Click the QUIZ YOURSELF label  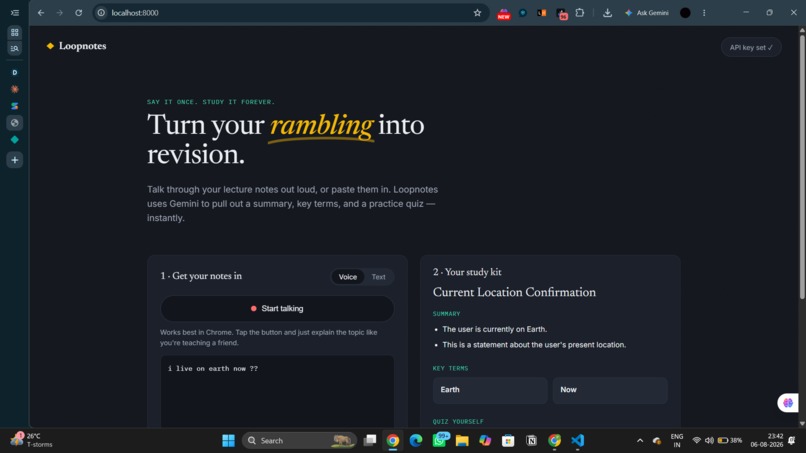point(458,422)
